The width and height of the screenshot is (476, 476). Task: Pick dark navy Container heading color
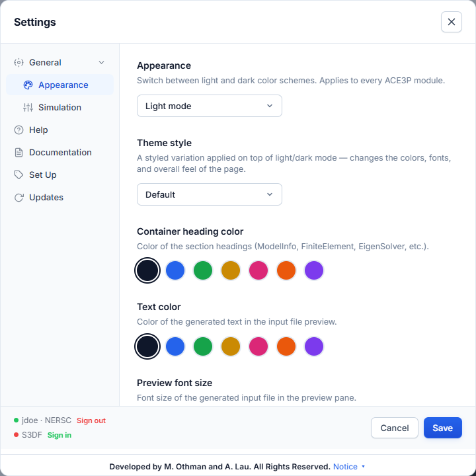click(x=147, y=270)
